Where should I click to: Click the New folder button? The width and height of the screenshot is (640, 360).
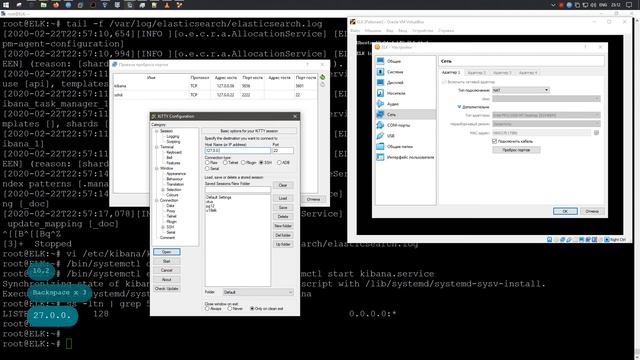tap(283, 226)
